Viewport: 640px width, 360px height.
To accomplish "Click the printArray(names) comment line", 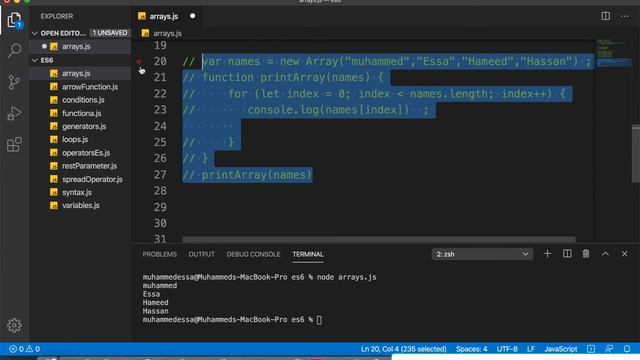I will pos(247,175).
